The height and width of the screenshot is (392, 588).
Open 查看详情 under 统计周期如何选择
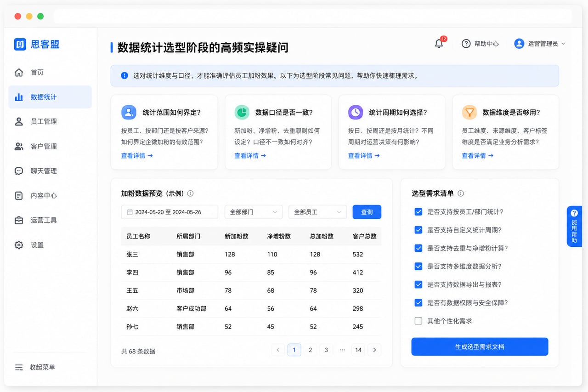pos(364,156)
